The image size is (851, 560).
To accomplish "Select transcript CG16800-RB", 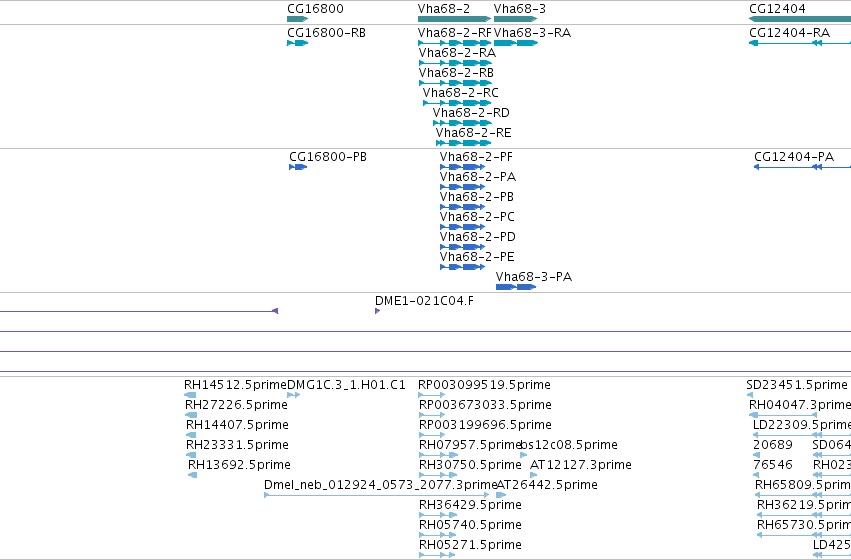I will tap(326, 33).
